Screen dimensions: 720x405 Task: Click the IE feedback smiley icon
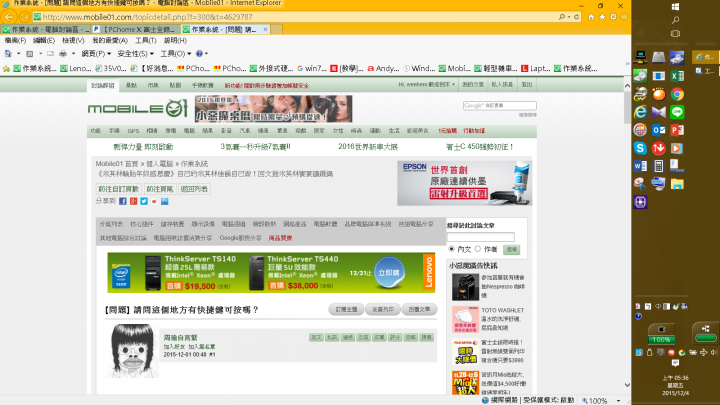(x=624, y=17)
